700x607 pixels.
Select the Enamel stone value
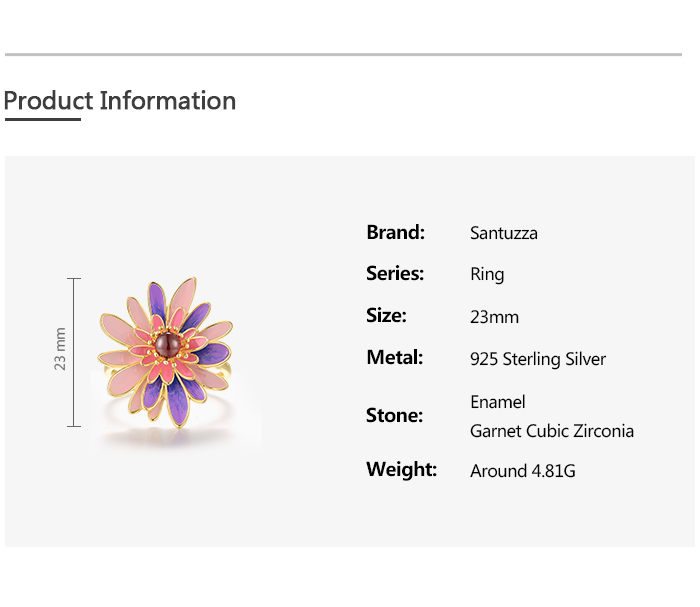497,402
